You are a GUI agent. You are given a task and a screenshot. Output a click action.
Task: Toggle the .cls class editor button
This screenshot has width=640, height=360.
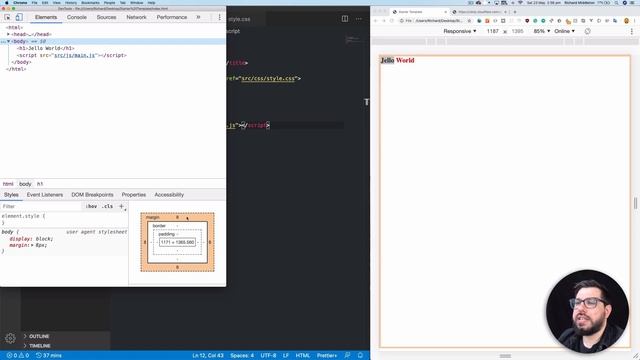[107, 207]
